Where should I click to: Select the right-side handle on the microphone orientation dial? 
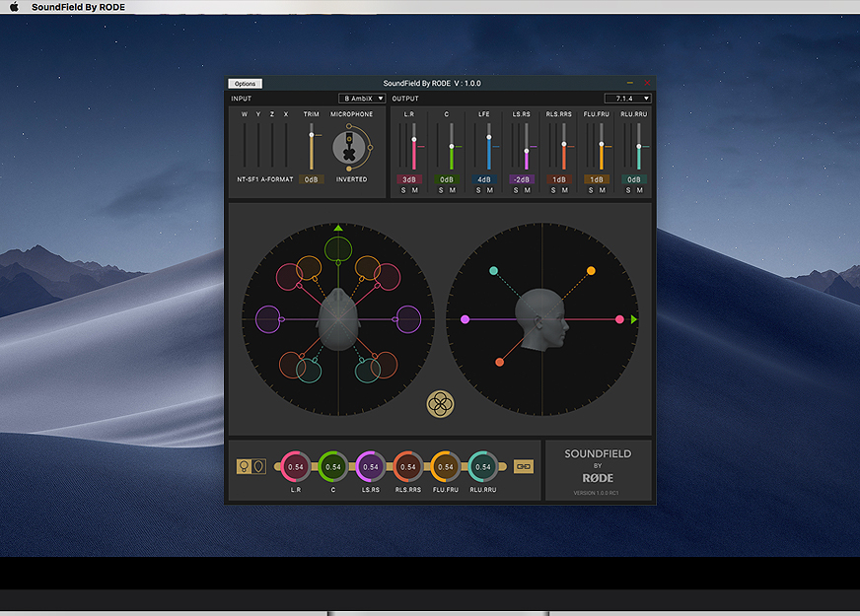(370, 148)
